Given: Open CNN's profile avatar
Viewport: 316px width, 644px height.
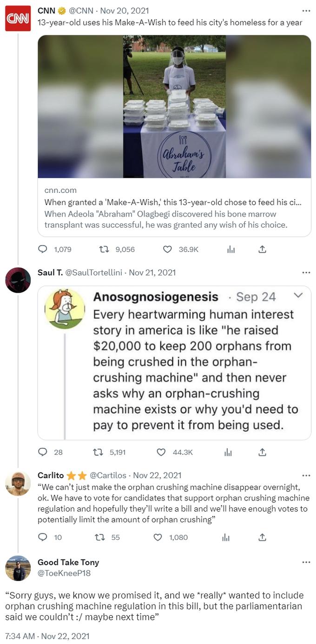Looking at the screenshot, I should pyautogui.click(x=18, y=19).
